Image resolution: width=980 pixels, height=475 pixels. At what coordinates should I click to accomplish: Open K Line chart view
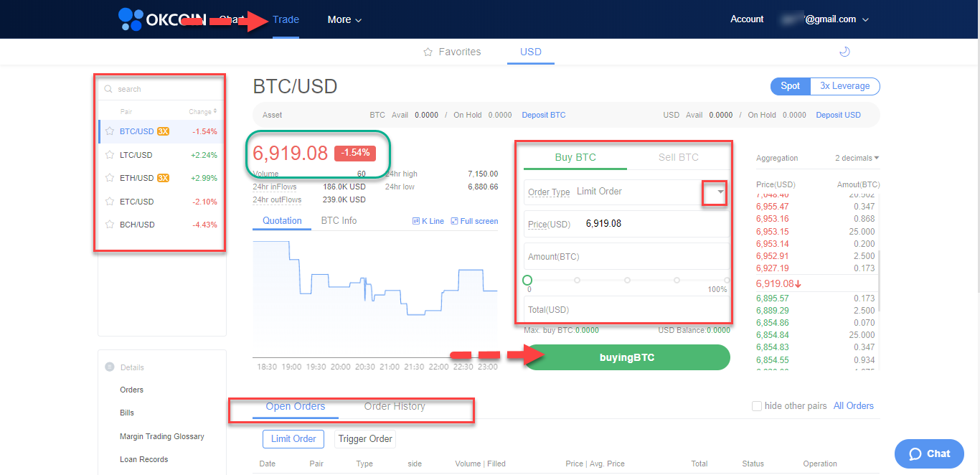[x=428, y=221]
